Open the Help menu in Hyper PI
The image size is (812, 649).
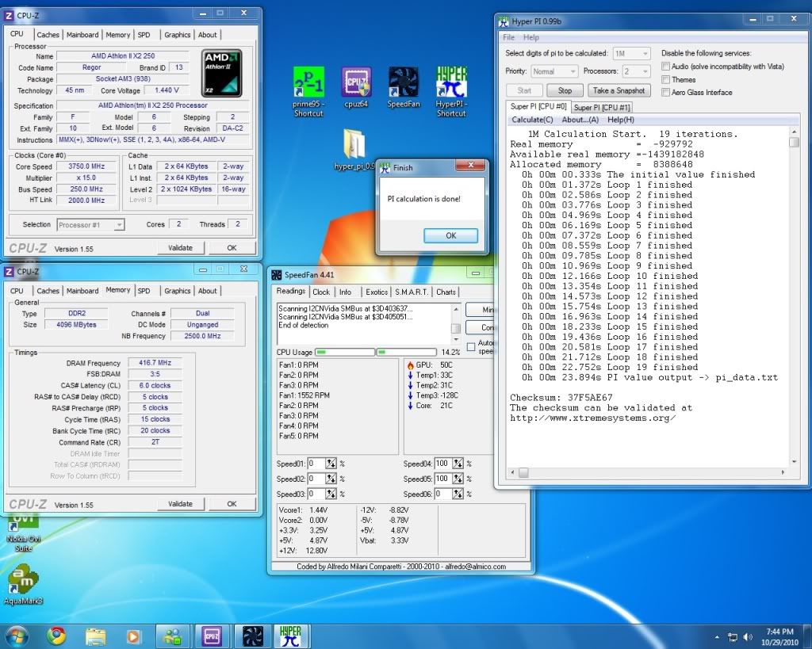[530, 37]
